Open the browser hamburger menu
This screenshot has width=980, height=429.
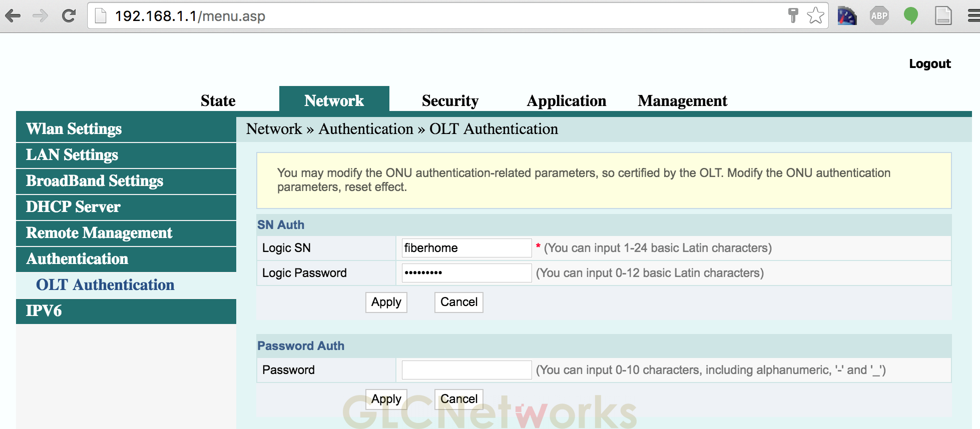[973, 16]
